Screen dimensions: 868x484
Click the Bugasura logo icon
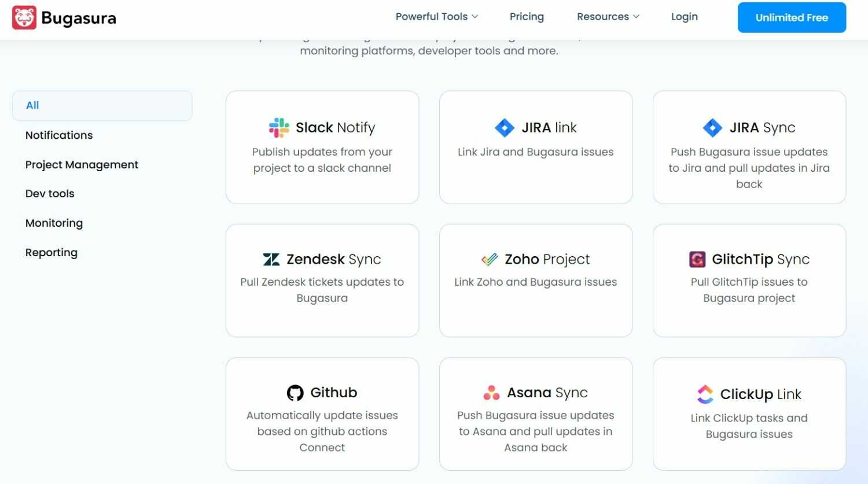(24, 17)
